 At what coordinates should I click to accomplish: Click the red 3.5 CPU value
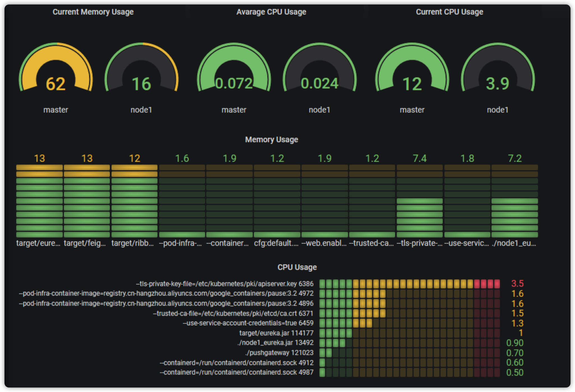tap(518, 284)
